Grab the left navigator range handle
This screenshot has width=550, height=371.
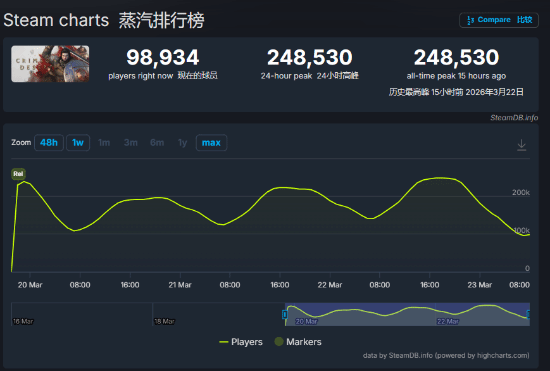pos(285,315)
